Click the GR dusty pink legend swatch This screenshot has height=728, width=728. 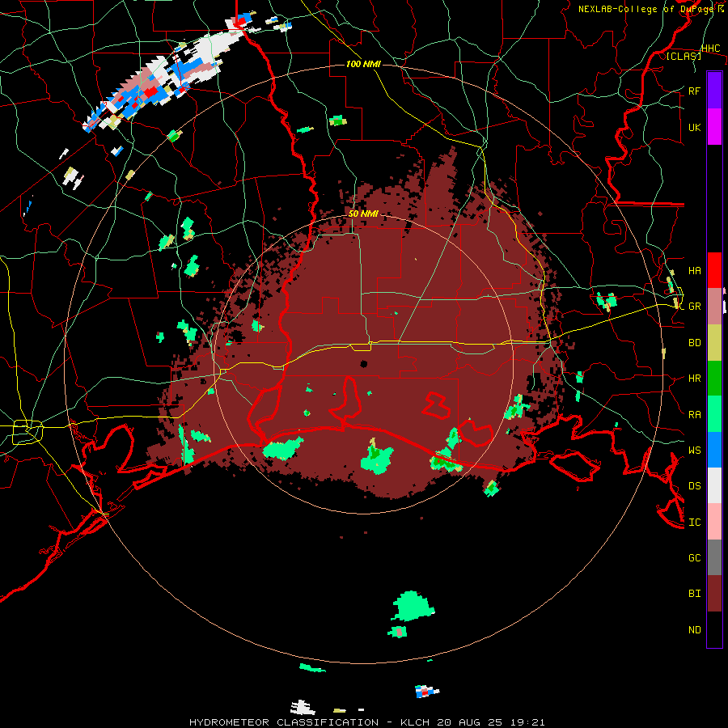tap(714, 306)
